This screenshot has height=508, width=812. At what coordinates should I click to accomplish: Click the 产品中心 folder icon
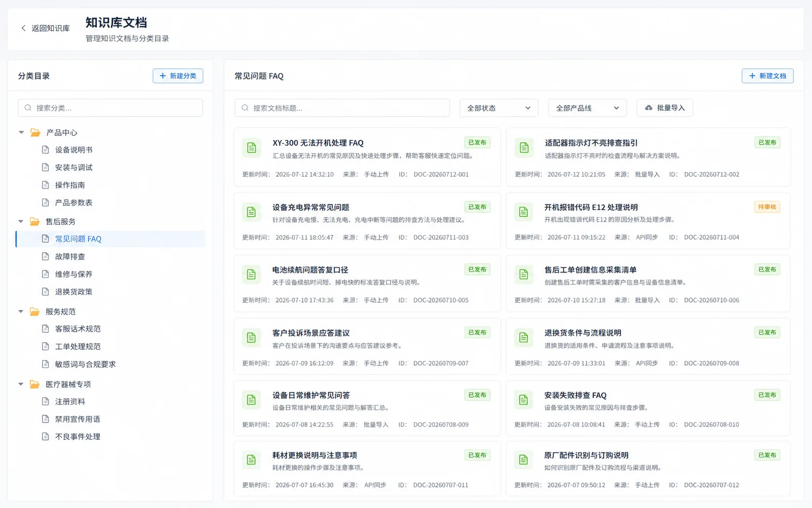pos(35,133)
